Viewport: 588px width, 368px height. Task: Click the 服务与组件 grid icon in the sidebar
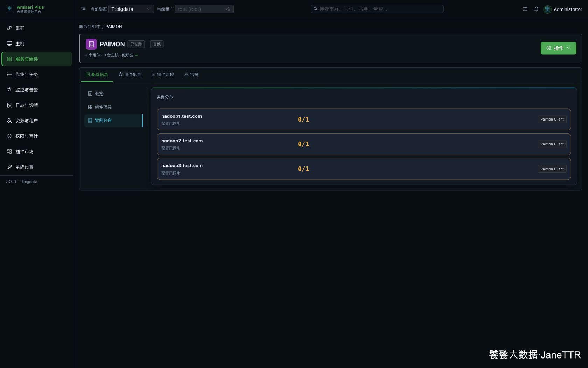tap(9, 59)
